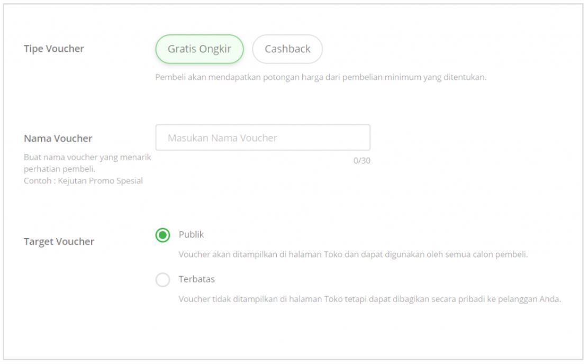Click the Terbatas option label

(196, 279)
